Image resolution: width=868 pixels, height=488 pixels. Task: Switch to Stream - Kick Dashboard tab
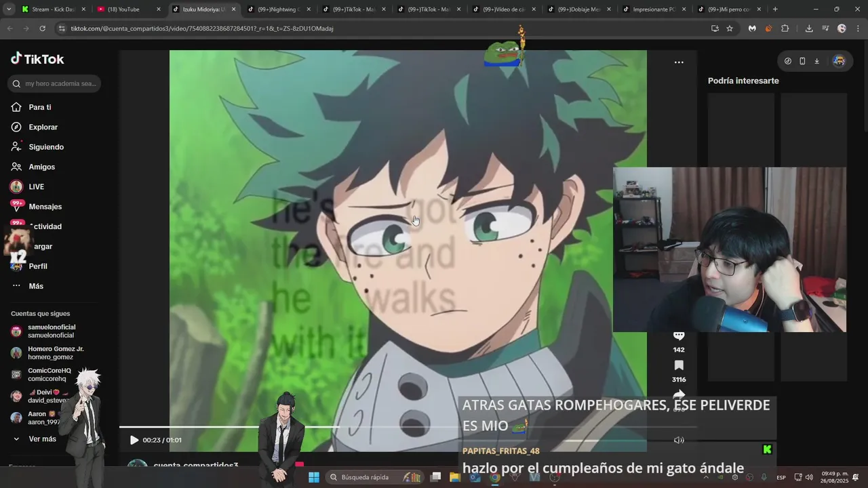point(54,9)
